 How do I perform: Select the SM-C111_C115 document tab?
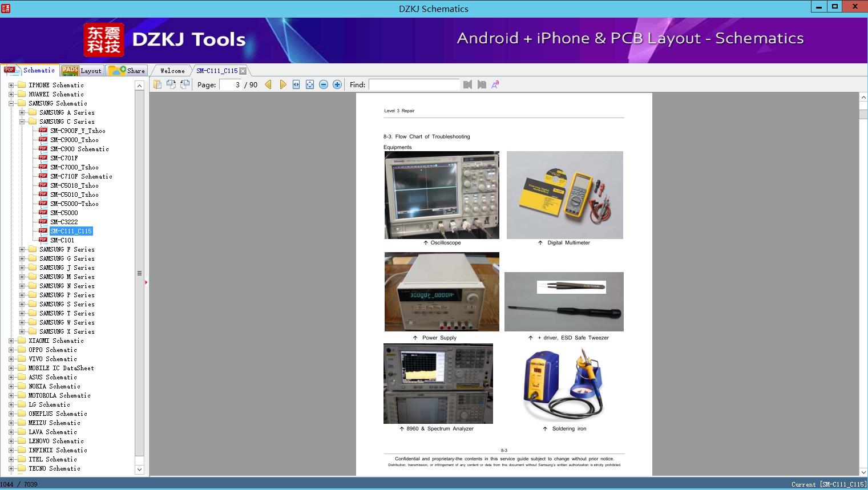point(217,71)
